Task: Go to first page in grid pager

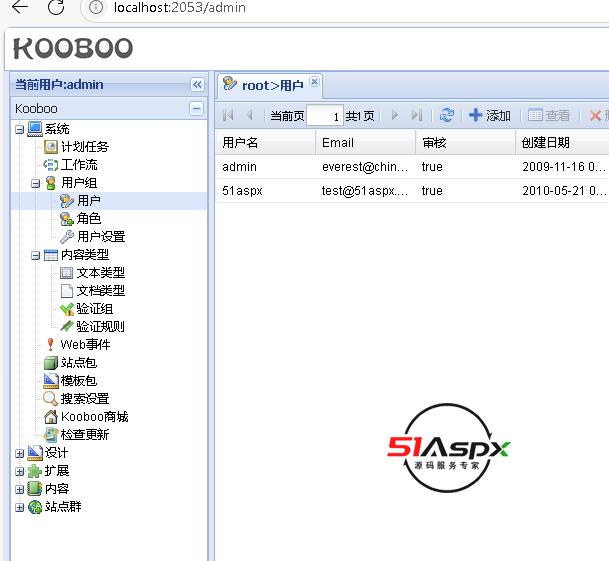Action: tap(228, 115)
